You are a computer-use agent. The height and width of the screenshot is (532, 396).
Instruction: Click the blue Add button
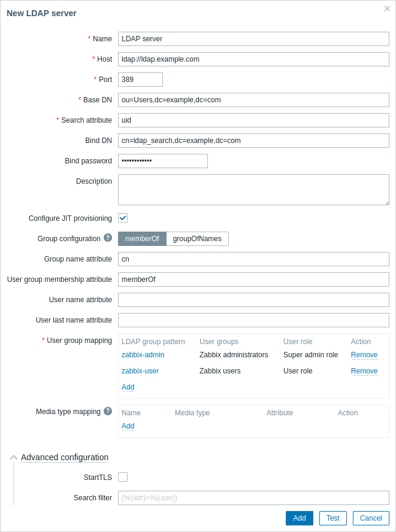(300, 518)
